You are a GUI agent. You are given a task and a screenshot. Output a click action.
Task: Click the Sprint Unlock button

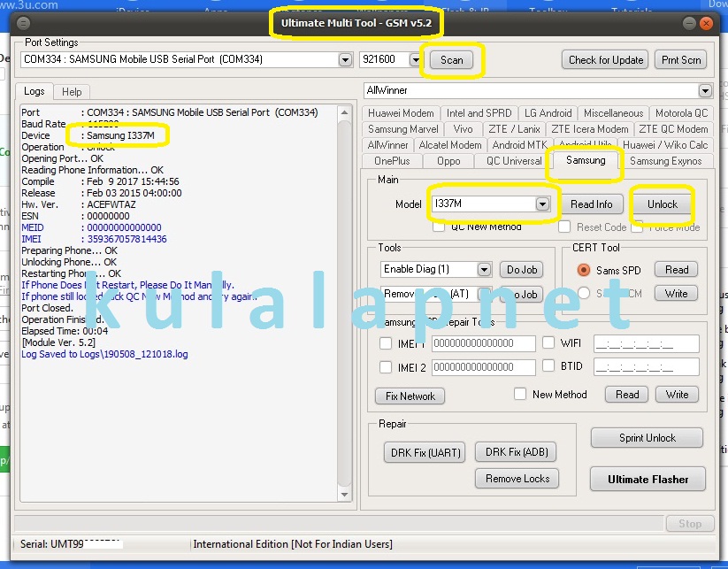(648, 438)
